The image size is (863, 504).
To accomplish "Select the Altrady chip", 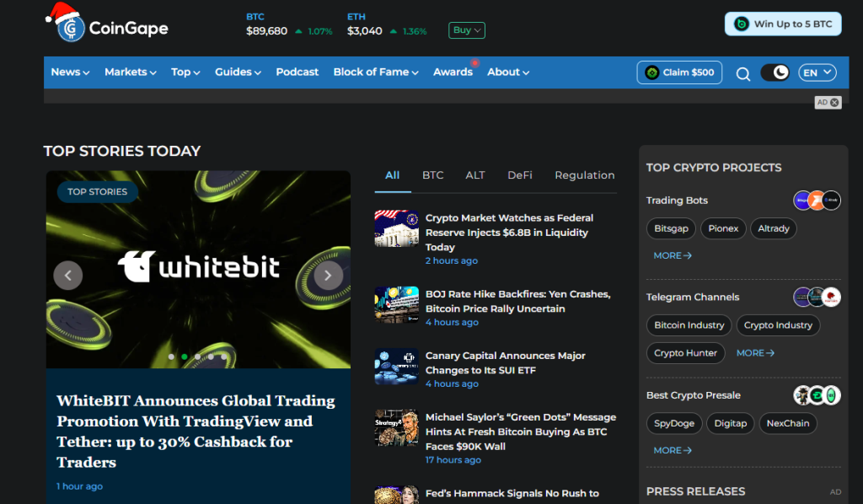I will click(774, 228).
